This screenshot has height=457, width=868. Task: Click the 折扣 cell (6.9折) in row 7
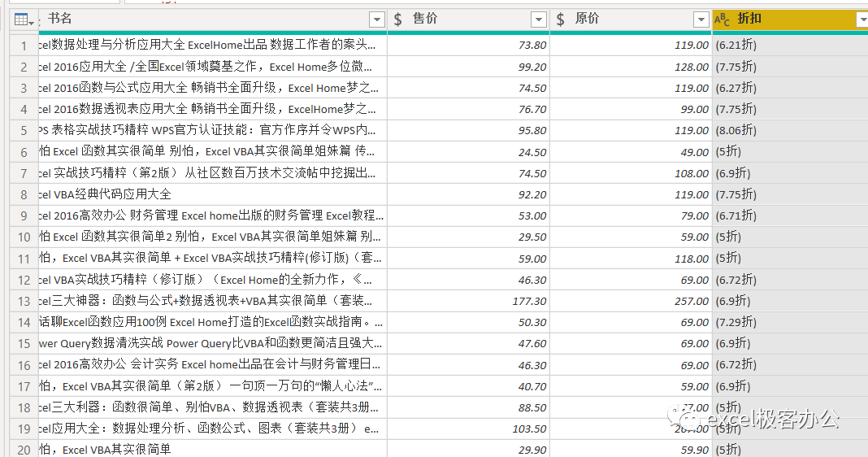790,174
